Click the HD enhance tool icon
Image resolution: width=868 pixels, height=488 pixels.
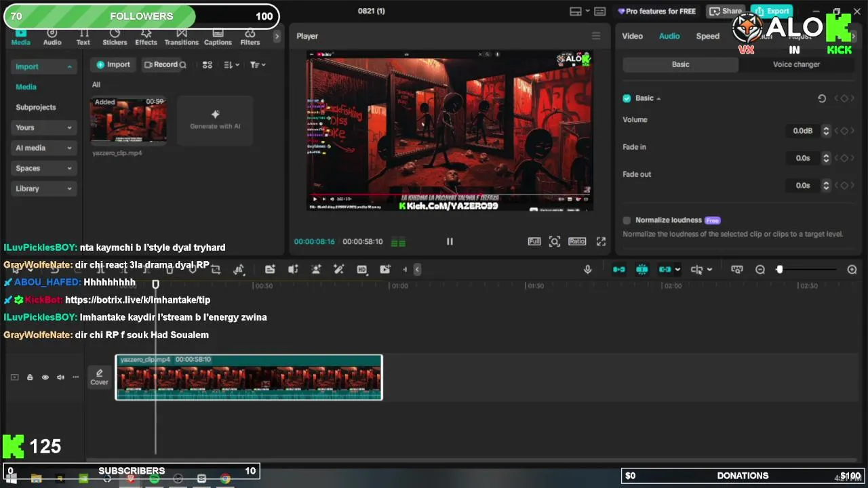click(x=362, y=270)
